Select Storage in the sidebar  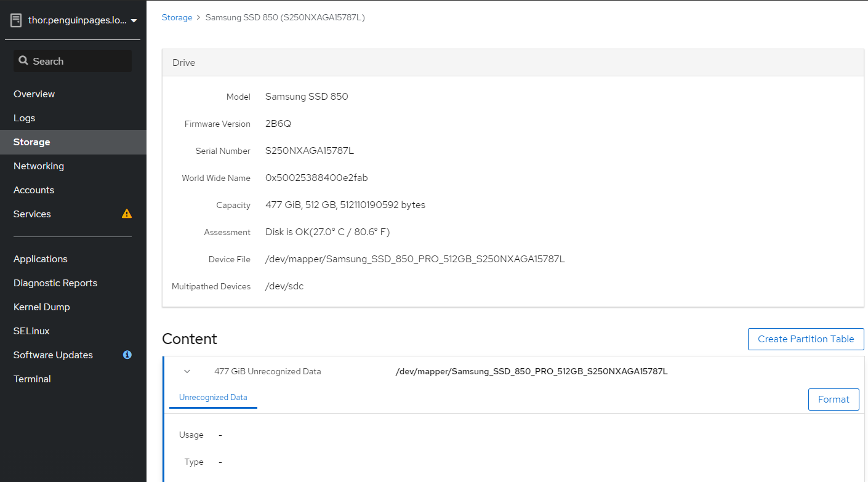[31, 142]
